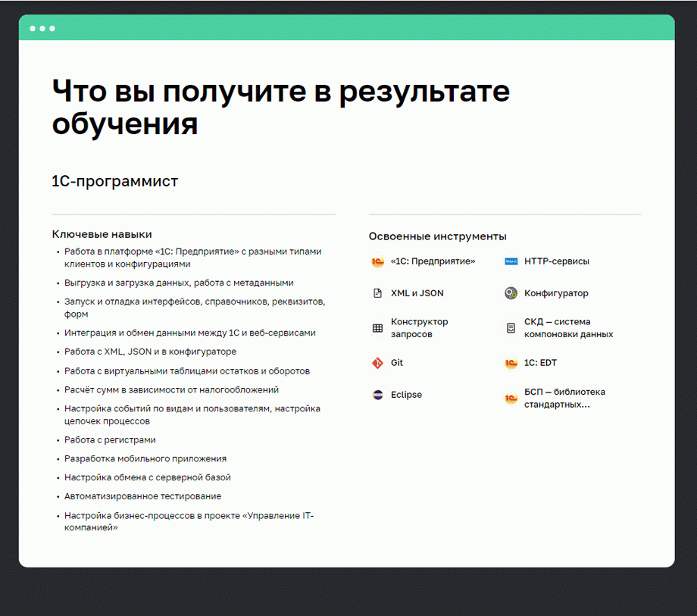697x616 pixels.
Task: Click skill Настройка обмена с серверной базой
Action: click(148, 477)
